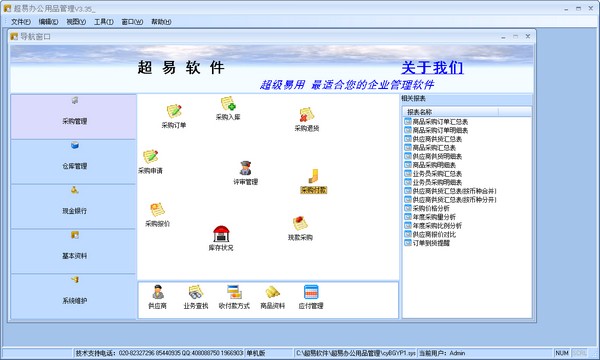The height and width of the screenshot is (360, 600).
Task: Select the 基本资料 sidebar module
Action: point(73,251)
